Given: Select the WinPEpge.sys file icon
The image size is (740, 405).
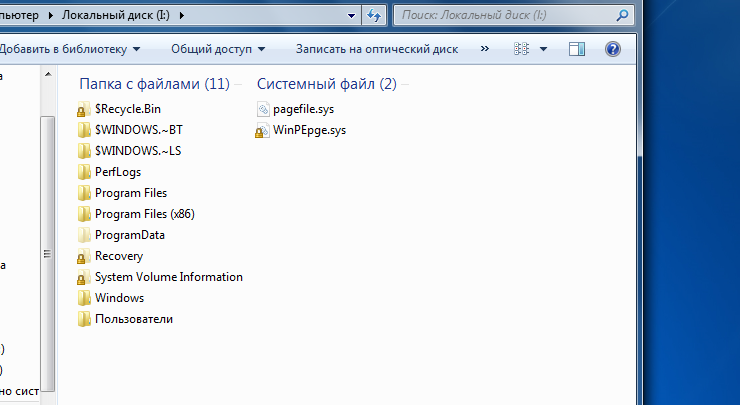Looking at the screenshot, I should pos(262,130).
